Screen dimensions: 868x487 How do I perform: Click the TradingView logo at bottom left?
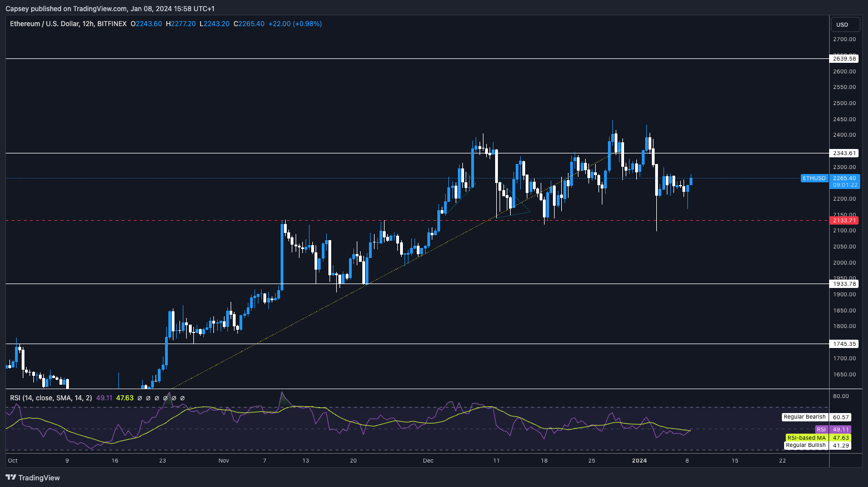(33, 478)
